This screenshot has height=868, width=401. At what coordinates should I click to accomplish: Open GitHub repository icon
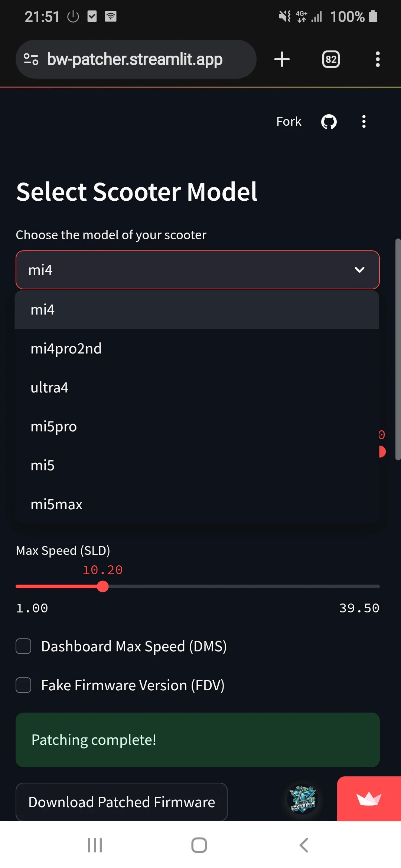(329, 122)
